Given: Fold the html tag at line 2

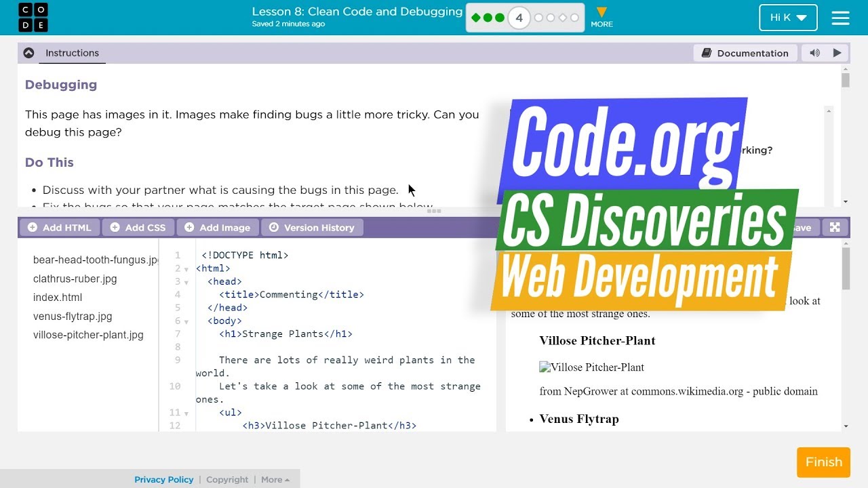Looking at the screenshot, I should (186, 269).
